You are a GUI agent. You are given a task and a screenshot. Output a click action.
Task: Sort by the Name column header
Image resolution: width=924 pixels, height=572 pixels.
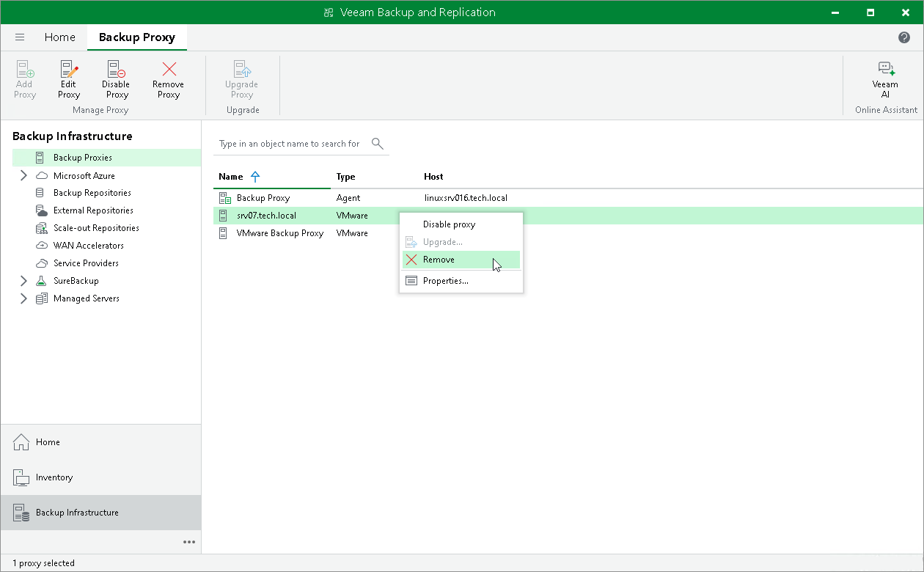pyautogui.click(x=230, y=177)
